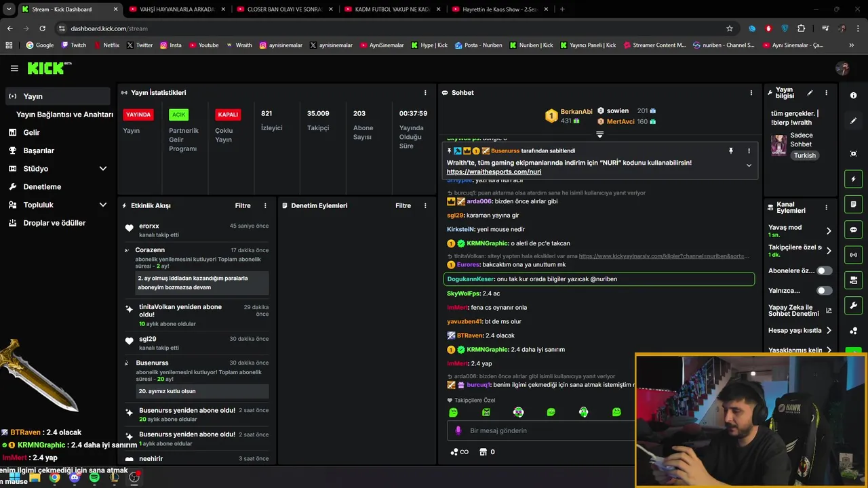Click the profile avatar at top right
This screenshot has width=868, height=488.
(842, 68)
